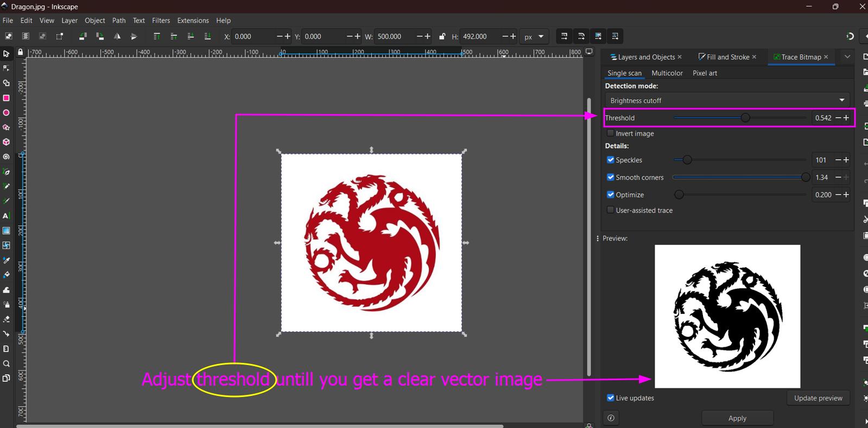Open the Extensions menu
The width and height of the screenshot is (868, 428).
193,20
